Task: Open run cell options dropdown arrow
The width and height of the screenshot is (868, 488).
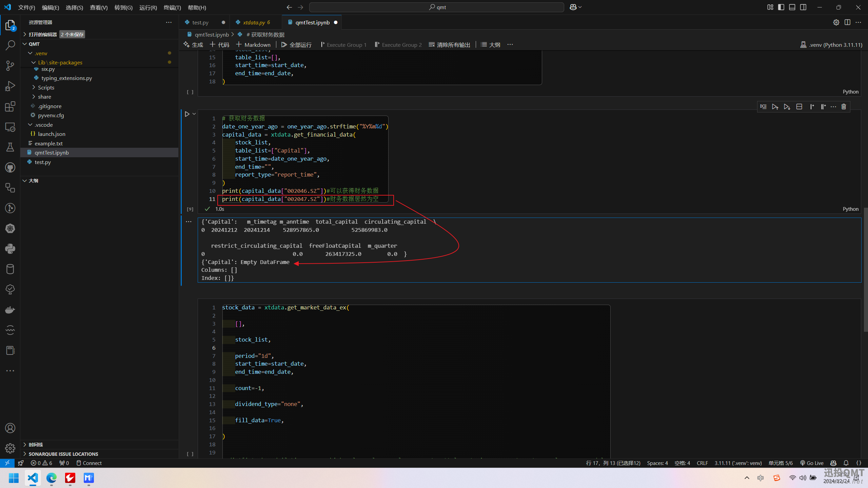Action: (194, 114)
